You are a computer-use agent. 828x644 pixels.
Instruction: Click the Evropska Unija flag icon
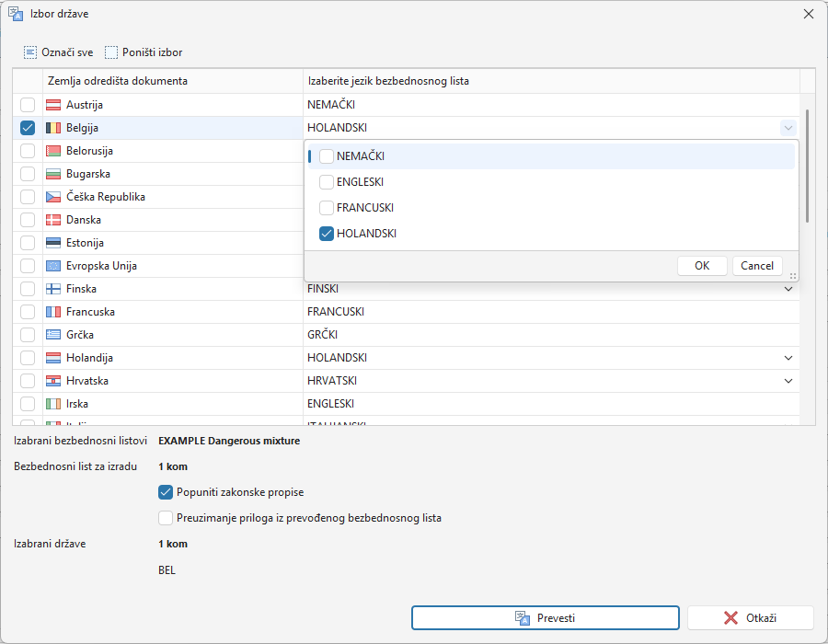tap(53, 266)
